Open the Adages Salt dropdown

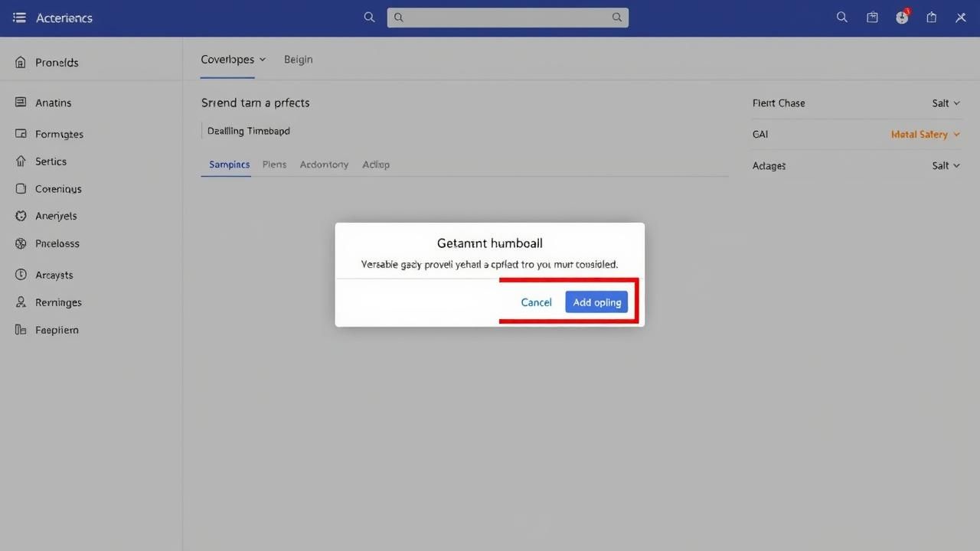[x=946, y=165]
